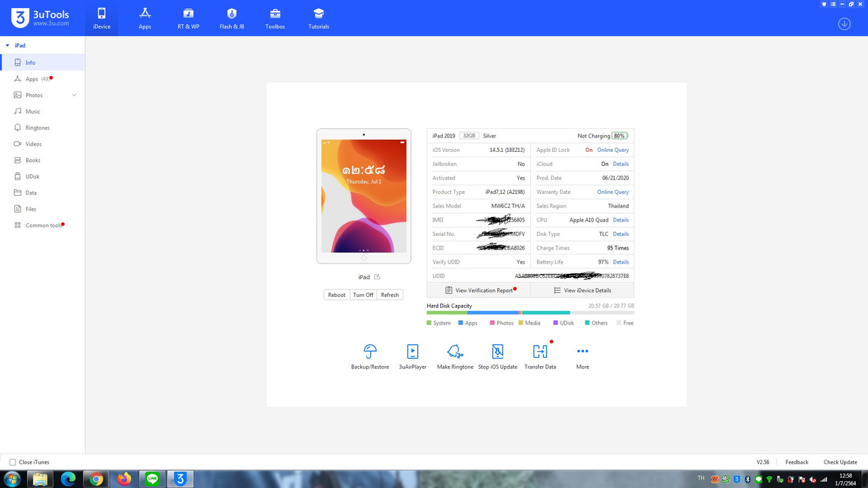Open Files in the sidebar
The image size is (868, 488).
click(42, 209)
